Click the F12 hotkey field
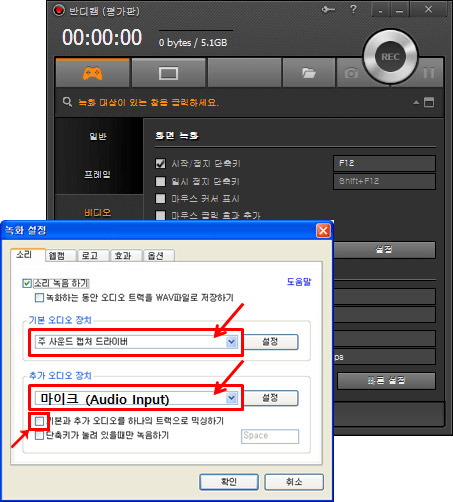The width and height of the screenshot is (453, 502). tap(384, 164)
